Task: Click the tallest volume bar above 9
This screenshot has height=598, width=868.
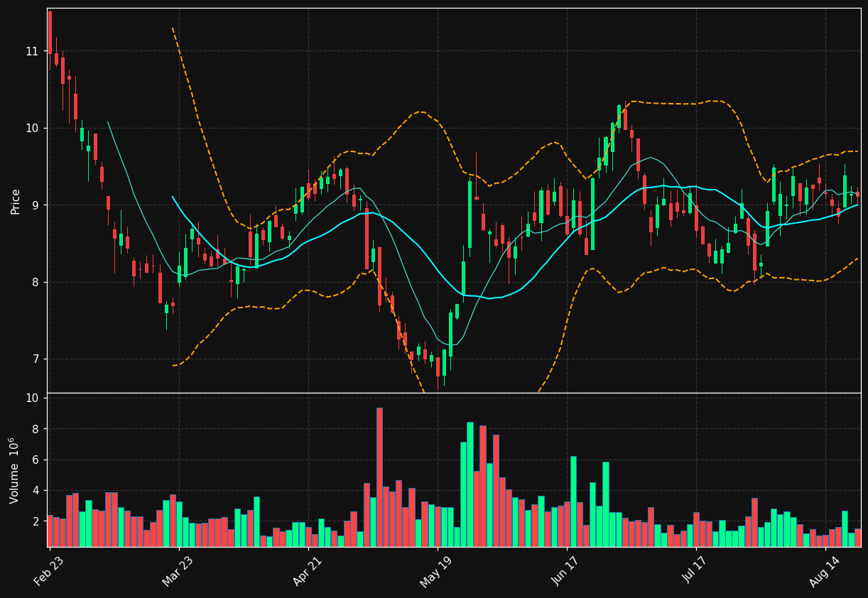Action: tap(379, 477)
